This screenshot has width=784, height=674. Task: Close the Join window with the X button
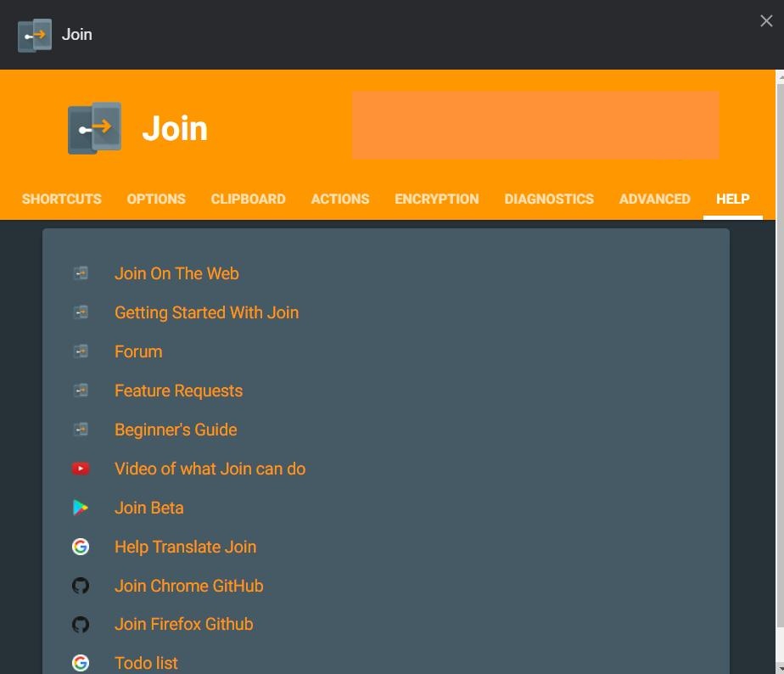tap(766, 21)
